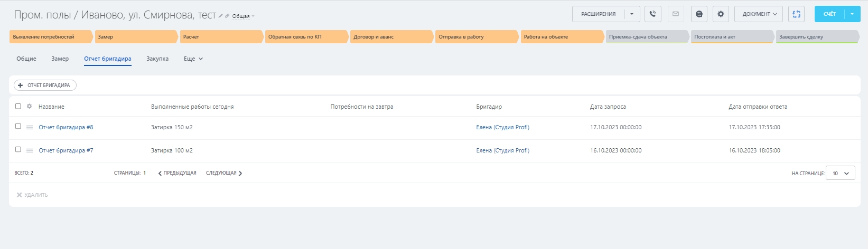The width and height of the screenshot is (868, 249).
Task: Click column header Дата отправки ответа
Action: (x=758, y=107)
